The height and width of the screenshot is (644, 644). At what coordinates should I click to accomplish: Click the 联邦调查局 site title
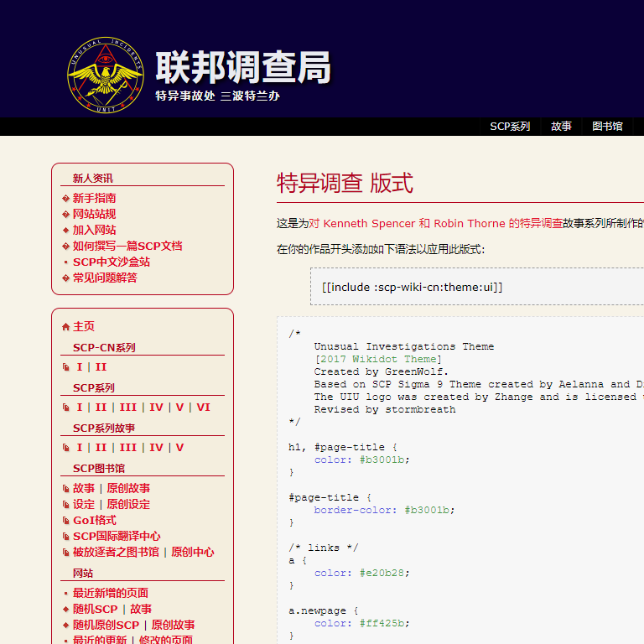coord(242,67)
